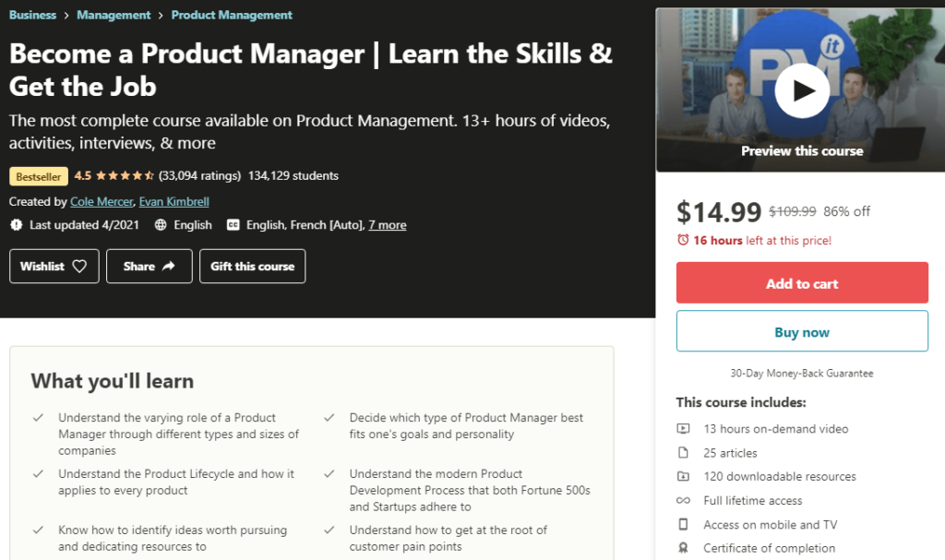Click the Share arrow icon
Viewport: 945px width, 560px height.
tap(168, 267)
